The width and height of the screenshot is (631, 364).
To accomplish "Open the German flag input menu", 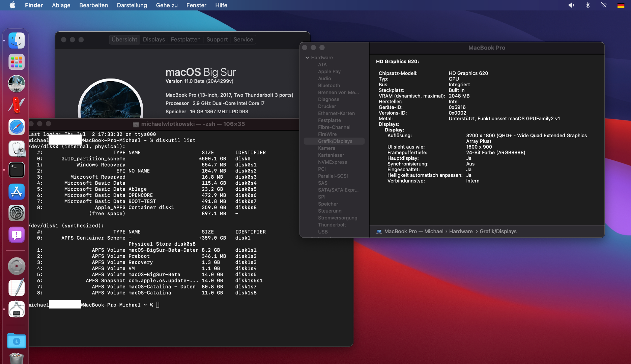I will [621, 5].
